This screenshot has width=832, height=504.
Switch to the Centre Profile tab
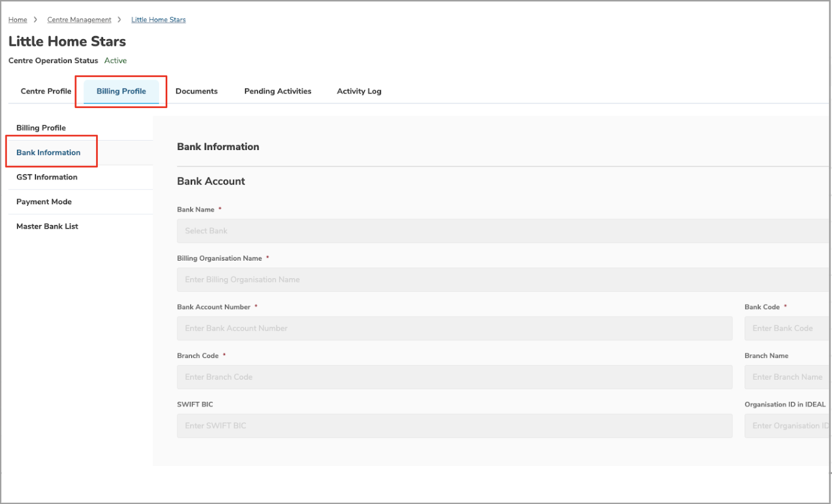click(x=46, y=91)
